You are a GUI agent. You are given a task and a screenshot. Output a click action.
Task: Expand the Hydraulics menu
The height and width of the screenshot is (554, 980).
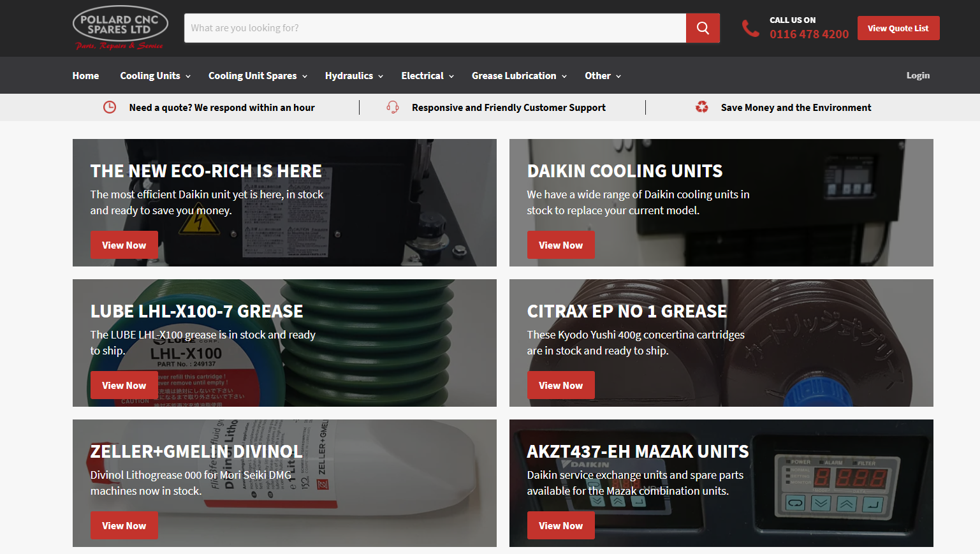354,76
